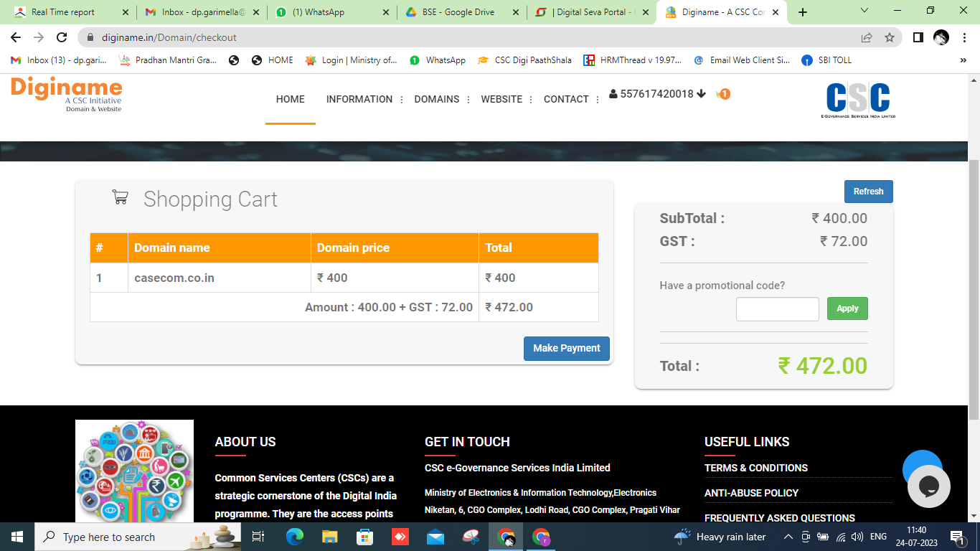Open FREQUENTLY ASKED QUESTIONS link
980x551 pixels.
780,518
